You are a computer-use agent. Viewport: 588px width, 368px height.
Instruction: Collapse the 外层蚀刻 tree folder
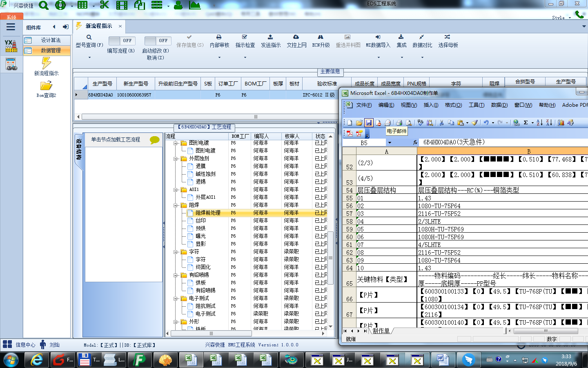[176, 159]
